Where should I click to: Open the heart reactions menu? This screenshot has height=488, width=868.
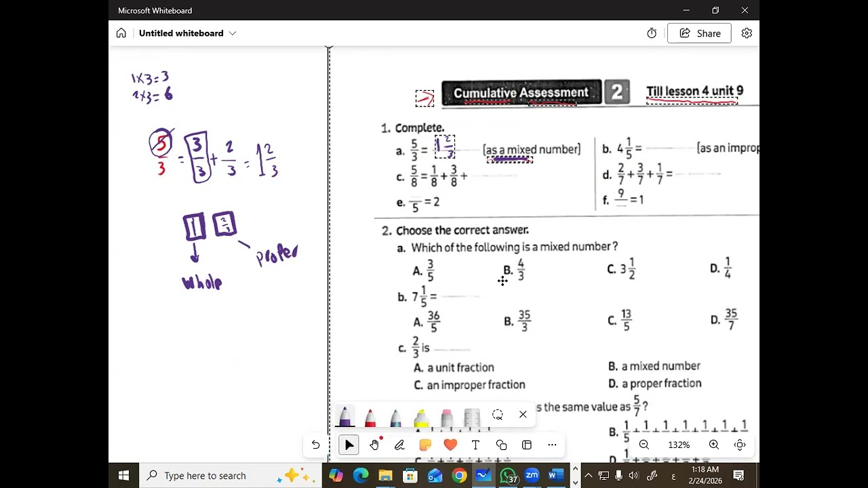[x=450, y=445]
